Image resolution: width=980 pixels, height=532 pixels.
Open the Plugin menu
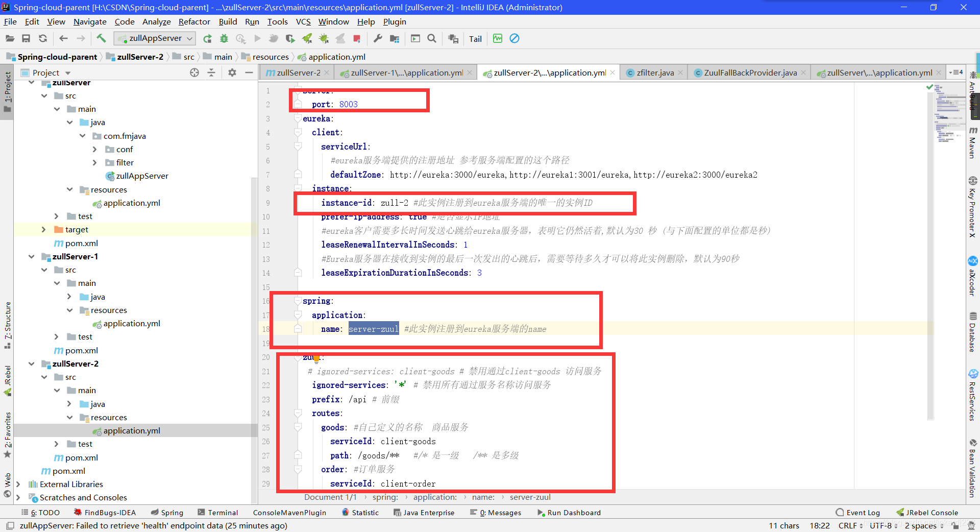[x=395, y=21]
